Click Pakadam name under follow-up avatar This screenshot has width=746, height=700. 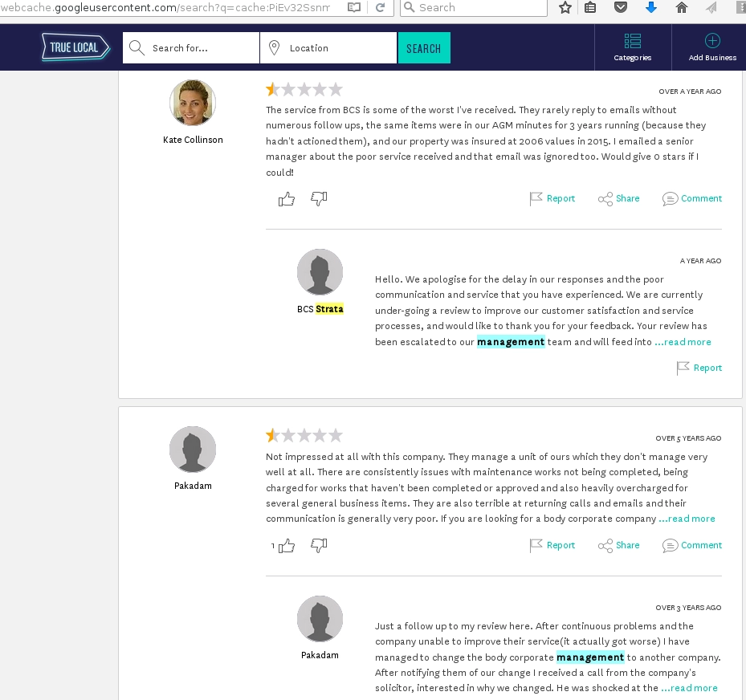click(320, 655)
